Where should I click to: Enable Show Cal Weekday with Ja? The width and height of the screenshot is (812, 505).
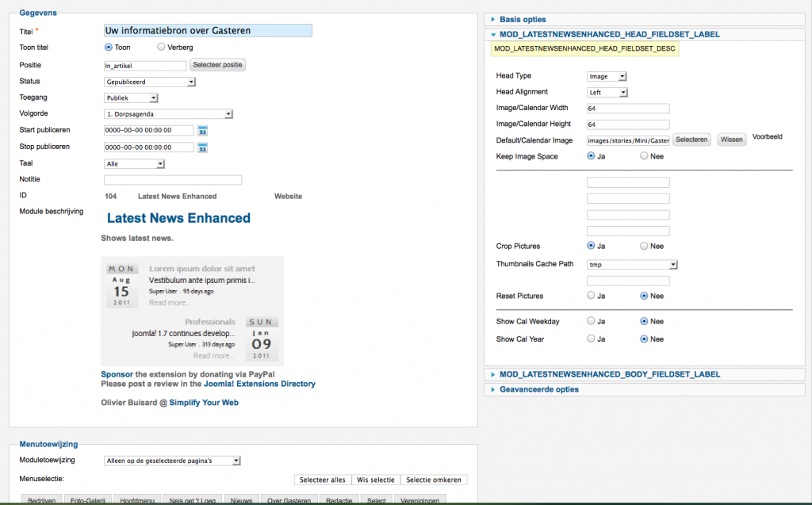591,322
